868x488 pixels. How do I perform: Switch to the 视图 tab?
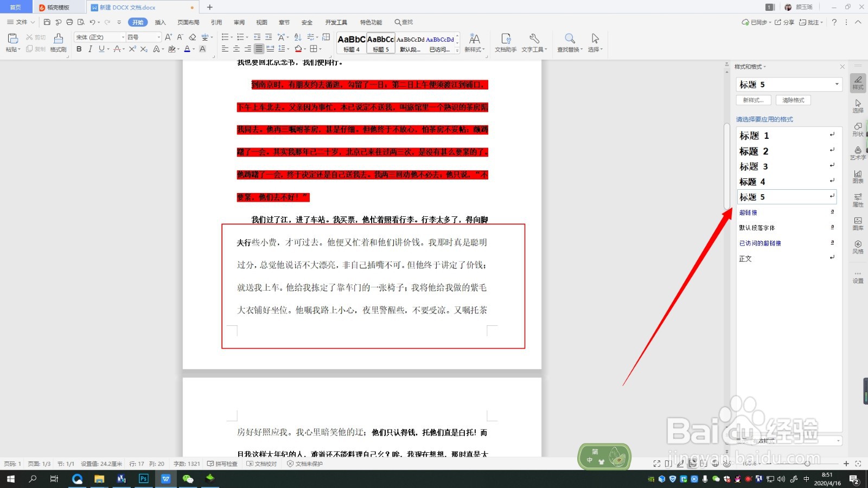pos(262,22)
